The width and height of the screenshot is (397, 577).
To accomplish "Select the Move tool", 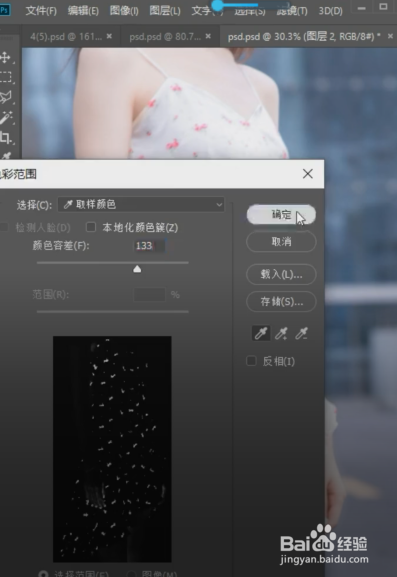I will tap(5, 57).
